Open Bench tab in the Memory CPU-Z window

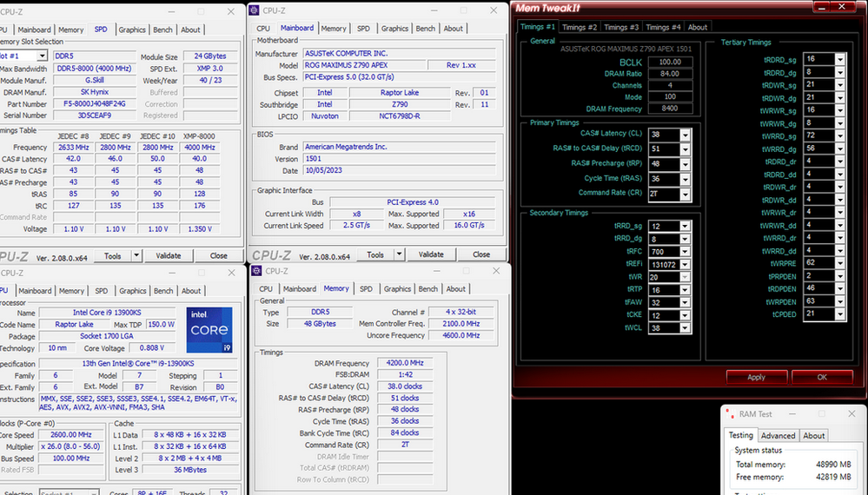427,288
